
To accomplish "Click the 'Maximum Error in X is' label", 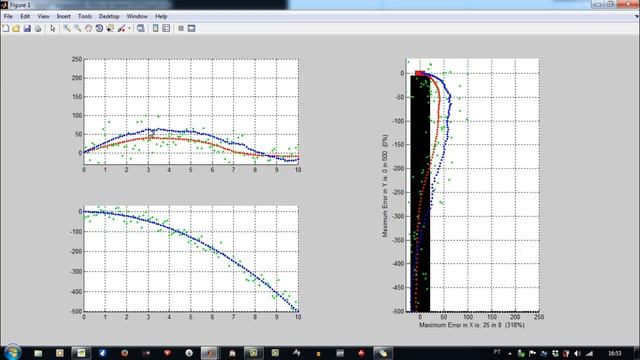I will (x=471, y=325).
